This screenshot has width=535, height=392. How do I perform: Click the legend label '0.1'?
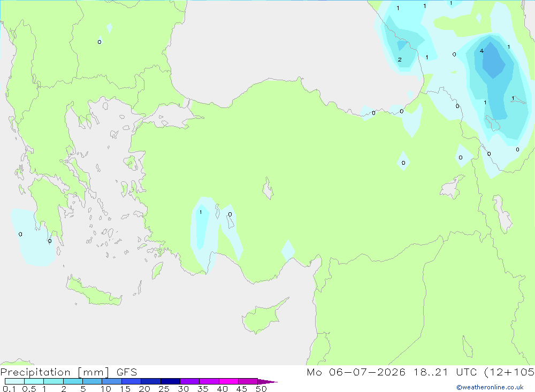[x=9, y=389]
